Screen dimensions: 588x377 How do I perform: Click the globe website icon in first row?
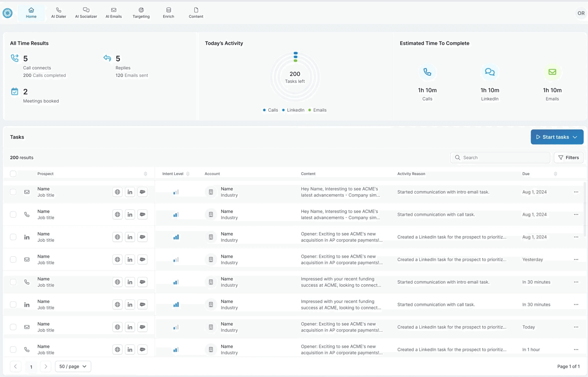click(x=118, y=192)
